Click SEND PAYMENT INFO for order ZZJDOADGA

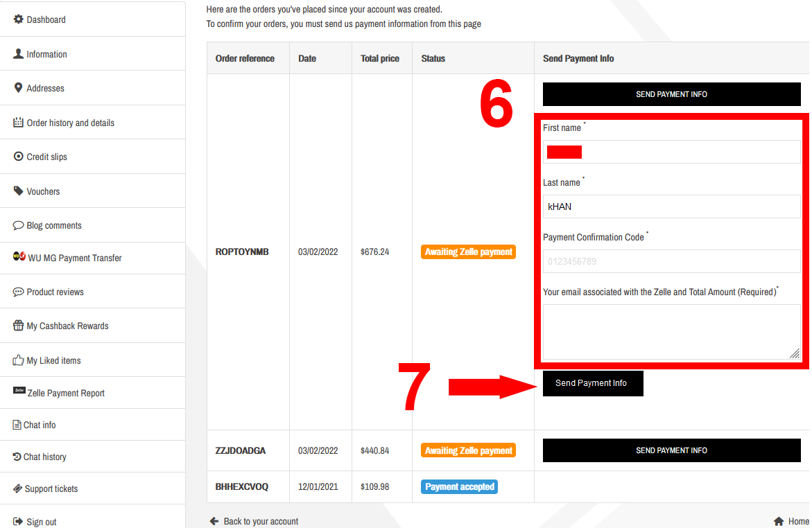click(x=671, y=450)
